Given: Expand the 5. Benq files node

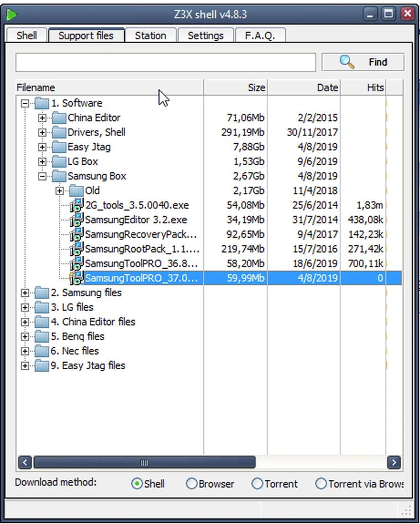Looking at the screenshot, I should pyautogui.click(x=25, y=337).
